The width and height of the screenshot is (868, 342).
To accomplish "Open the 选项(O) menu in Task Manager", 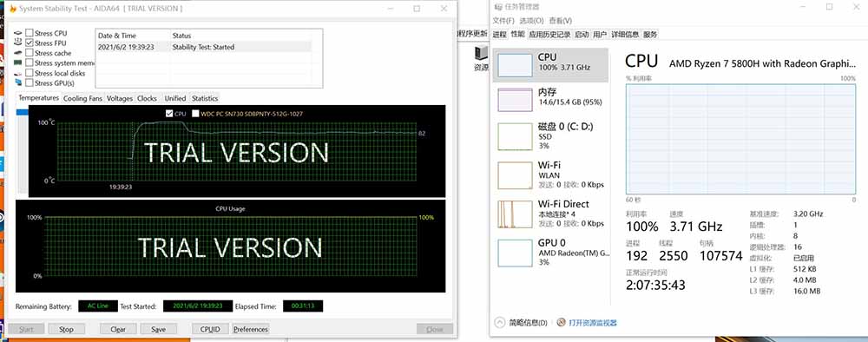I will pos(531,21).
